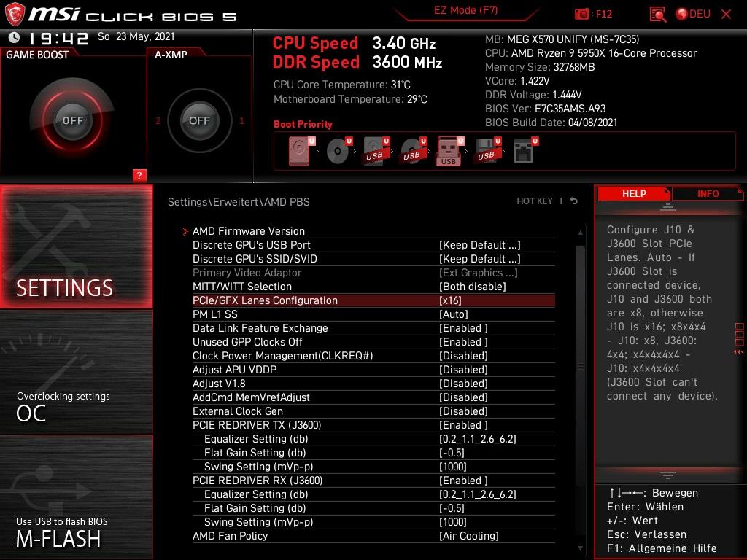Click the help panel top grip handle
The width and height of the screenshot is (747, 560).
668,208
